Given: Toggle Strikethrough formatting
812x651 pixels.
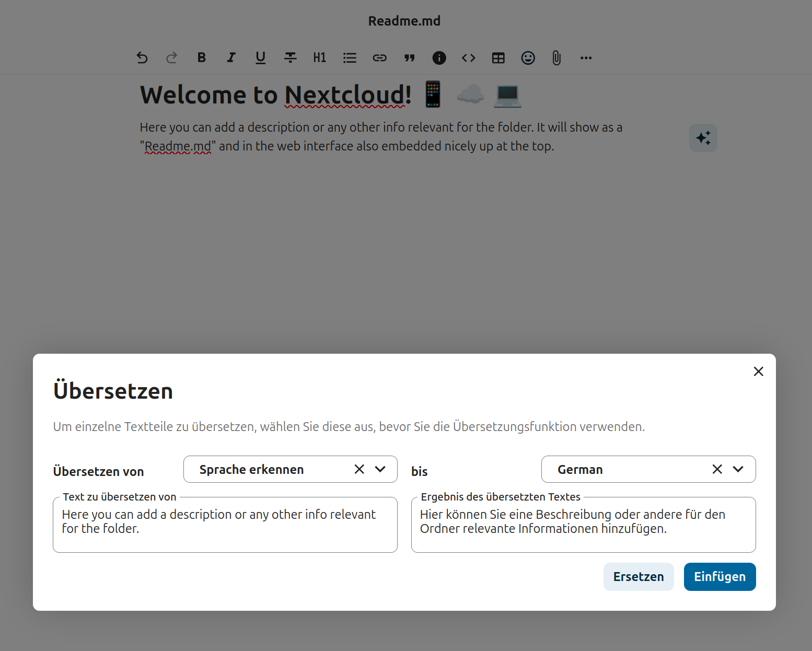Looking at the screenshot, I should pos(290,58).
